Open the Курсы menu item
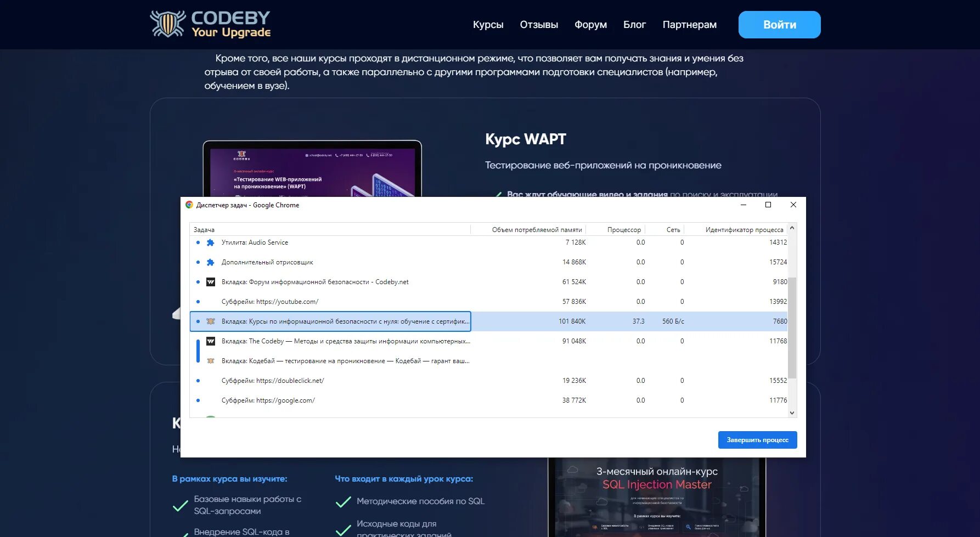Screen dimensions: 980x537 488,25
